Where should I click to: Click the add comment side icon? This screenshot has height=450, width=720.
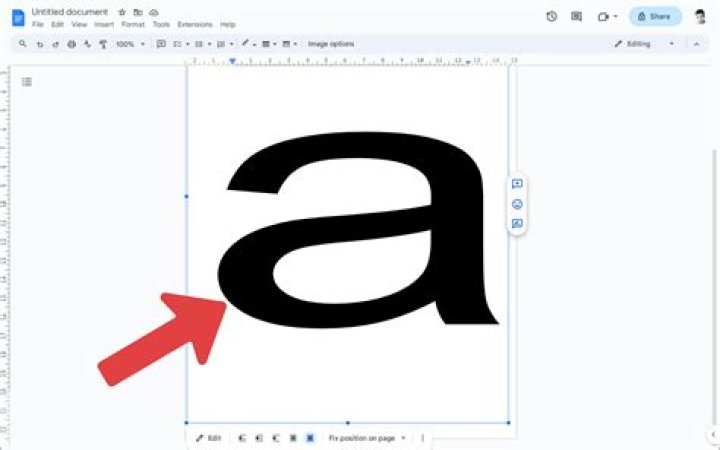[517, 184]
